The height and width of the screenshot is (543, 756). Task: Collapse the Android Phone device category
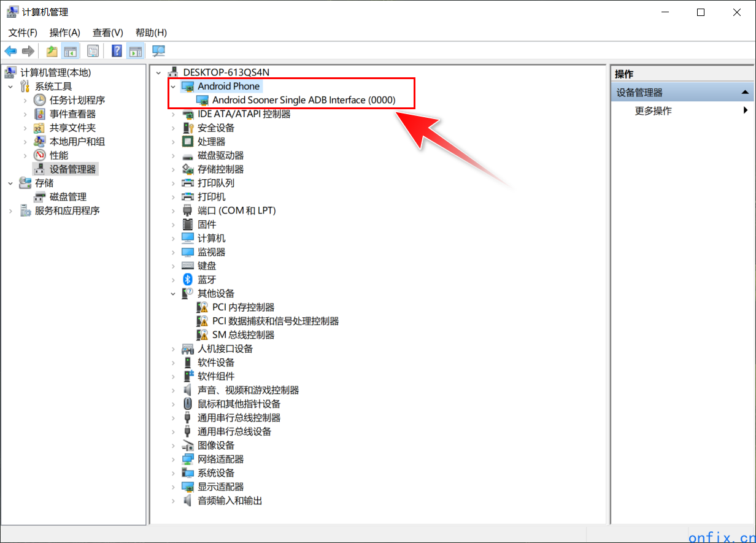click(173, 87)
